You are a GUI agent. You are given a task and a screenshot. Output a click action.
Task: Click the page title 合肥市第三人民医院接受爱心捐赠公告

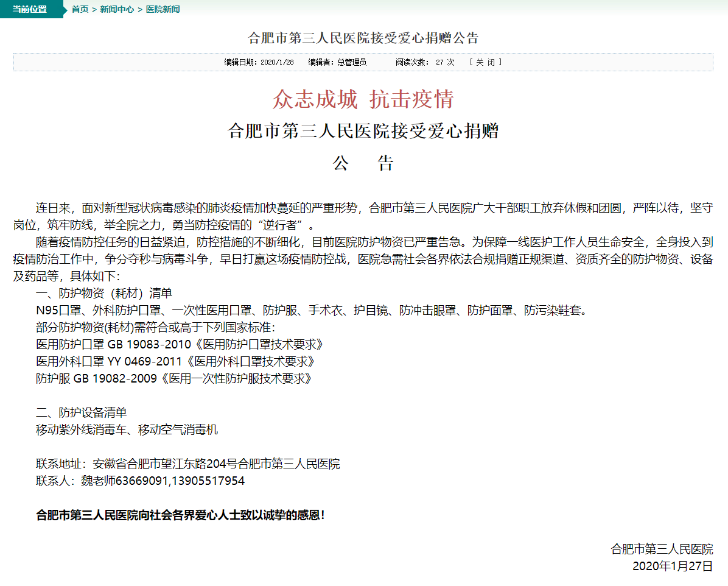point(363,38)
